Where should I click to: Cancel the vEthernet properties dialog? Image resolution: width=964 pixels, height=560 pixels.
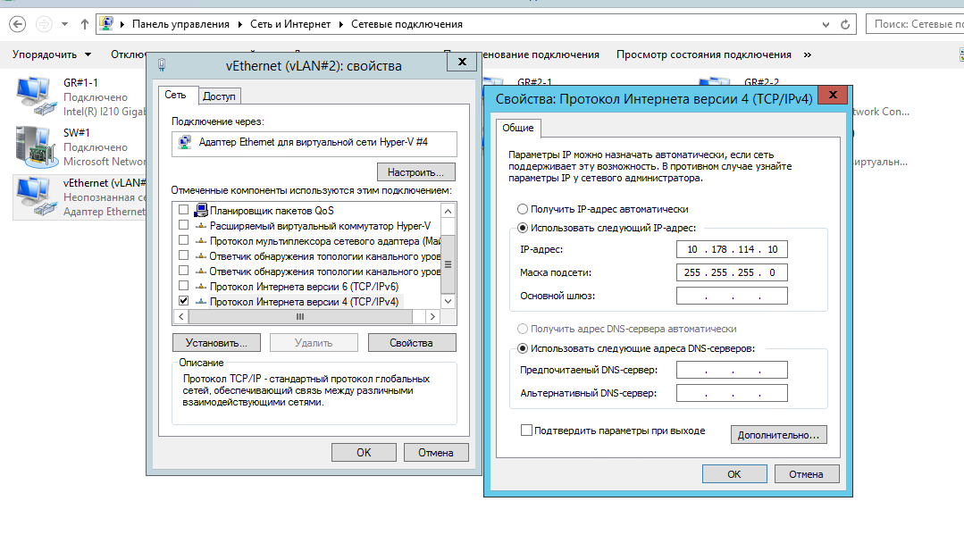click(436, 453)
